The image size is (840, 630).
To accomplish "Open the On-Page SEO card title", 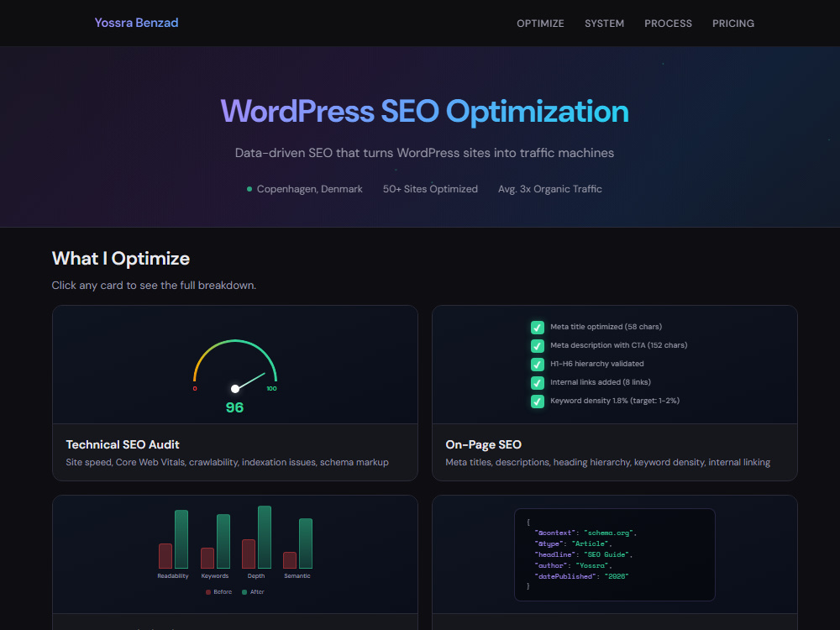I will tap(483, 444).
